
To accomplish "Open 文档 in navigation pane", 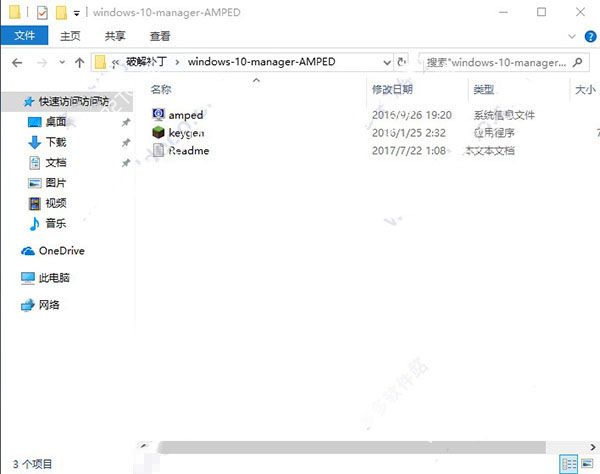I will pos(56,163).
